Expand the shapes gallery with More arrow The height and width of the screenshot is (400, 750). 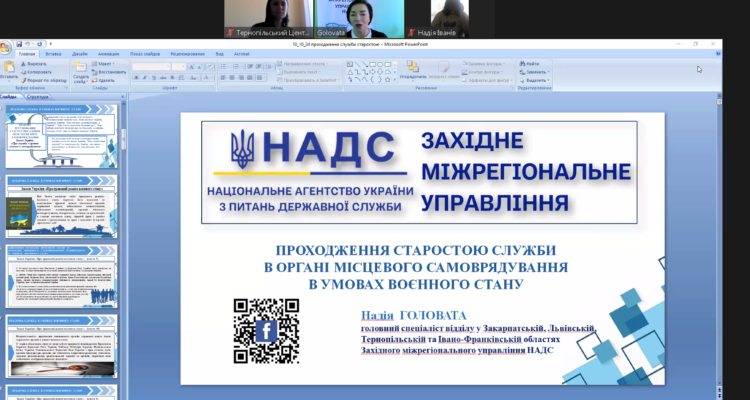pyautogui.click(x=395, y=80)
